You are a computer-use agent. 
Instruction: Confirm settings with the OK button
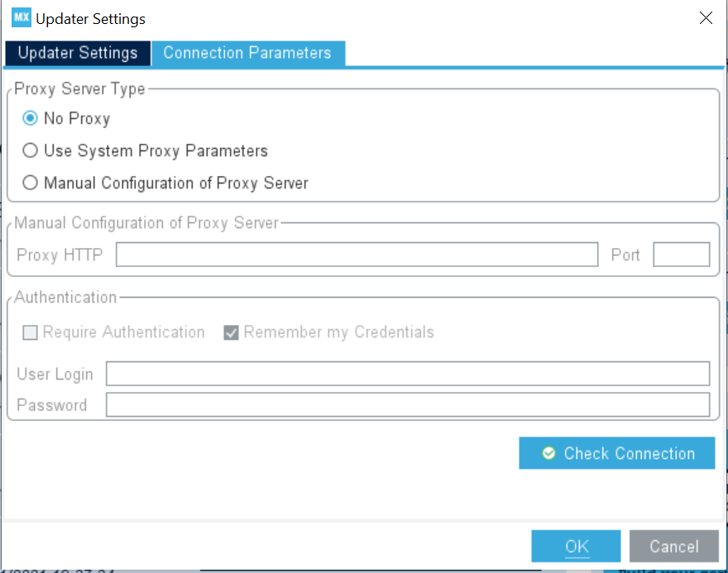click(x=576, y=546)
